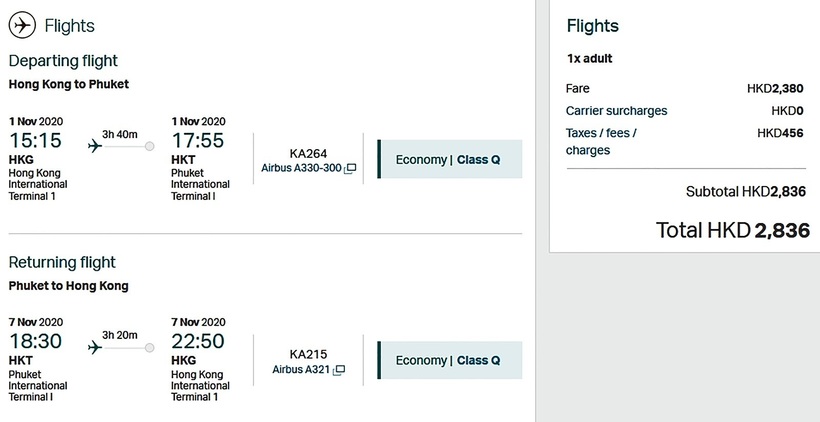Click the circled airplane icon beside Flights

21,25
